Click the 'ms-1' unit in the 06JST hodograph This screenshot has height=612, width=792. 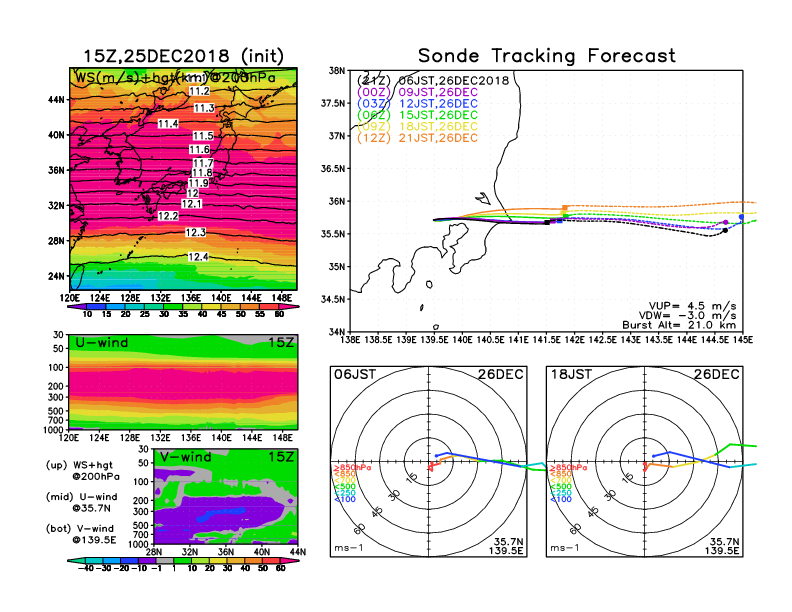(x=349, y=548)
